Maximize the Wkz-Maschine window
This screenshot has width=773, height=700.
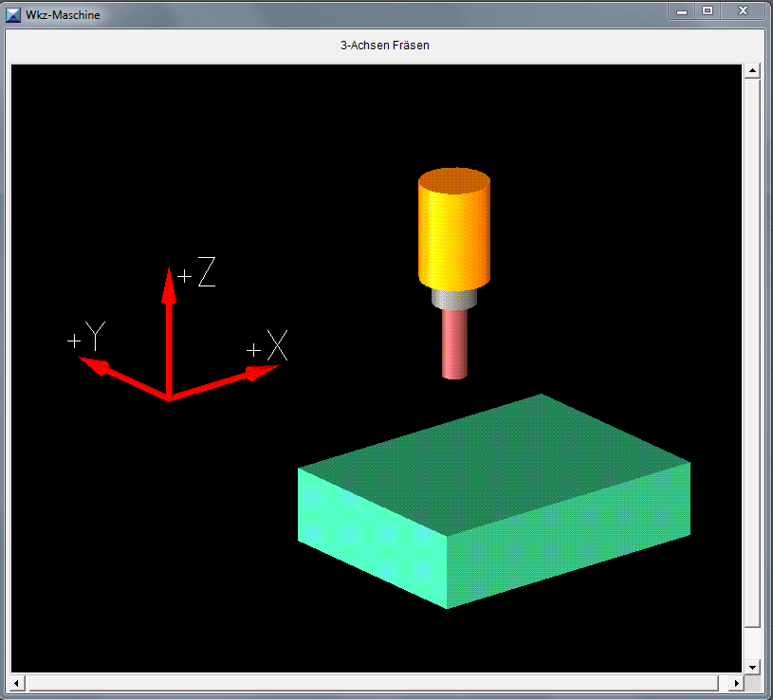(x=708, y=10)
